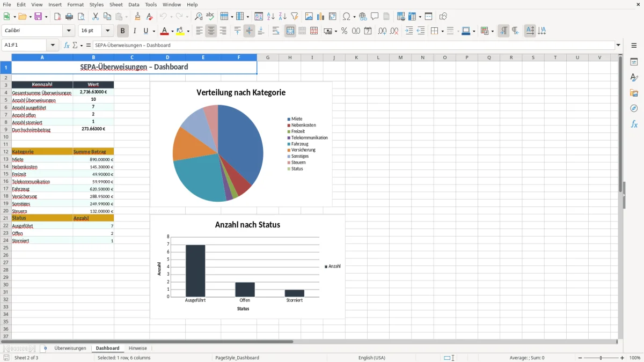Open the Function Wizard fx icon

coord(67,46)
